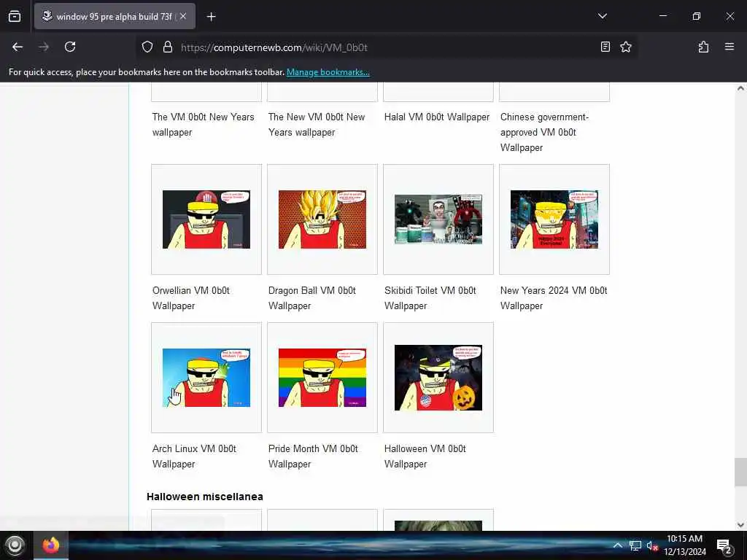
Task: Open Pride Month VM 0b0t Wallpaper thumbnail
Action: [322, 378]
